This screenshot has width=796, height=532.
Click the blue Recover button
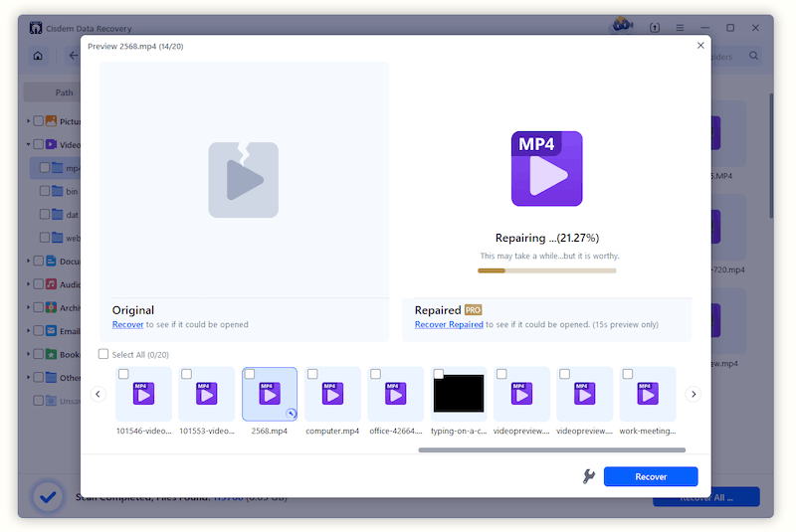[651, 476]
